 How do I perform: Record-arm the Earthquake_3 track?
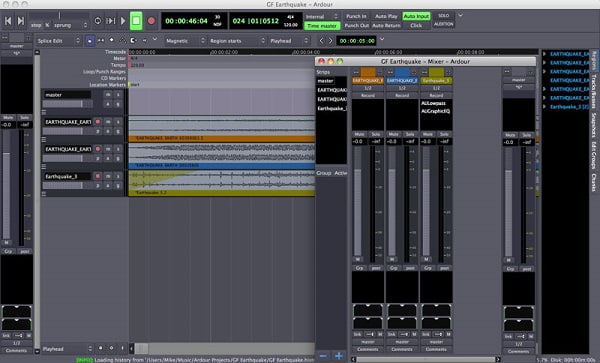coord(98,176)
